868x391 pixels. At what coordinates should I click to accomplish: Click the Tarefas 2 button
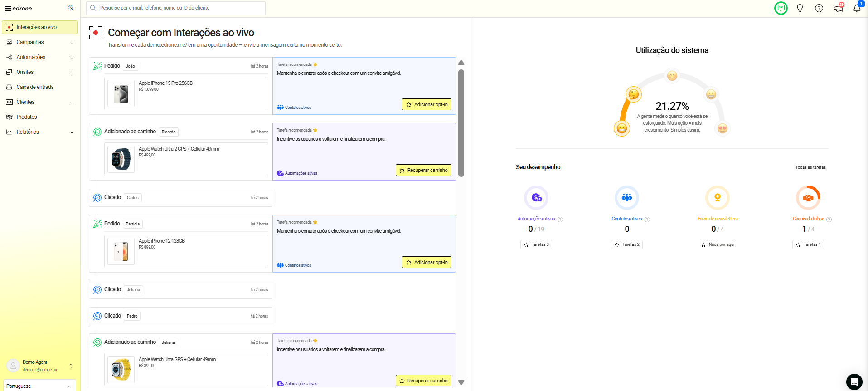pyautogui.click(x=627, y=244)
